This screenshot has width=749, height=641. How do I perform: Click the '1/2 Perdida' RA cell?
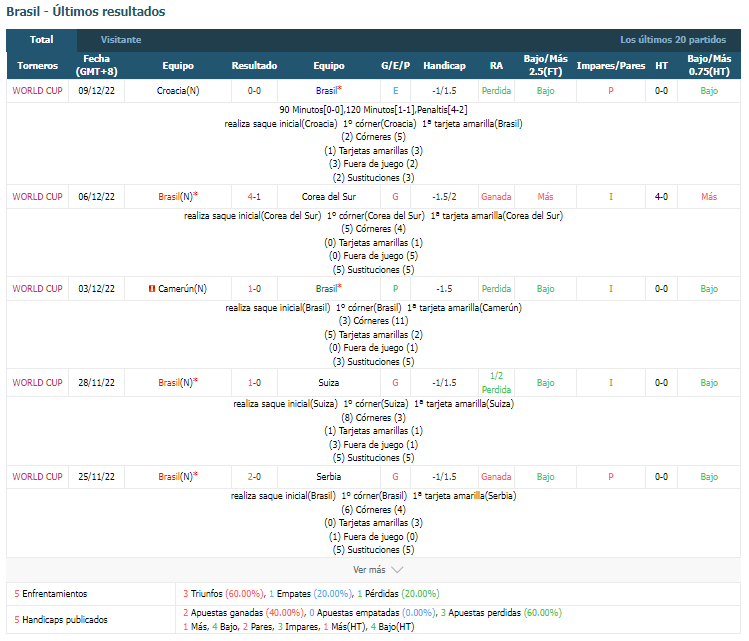tap(496, 383)
